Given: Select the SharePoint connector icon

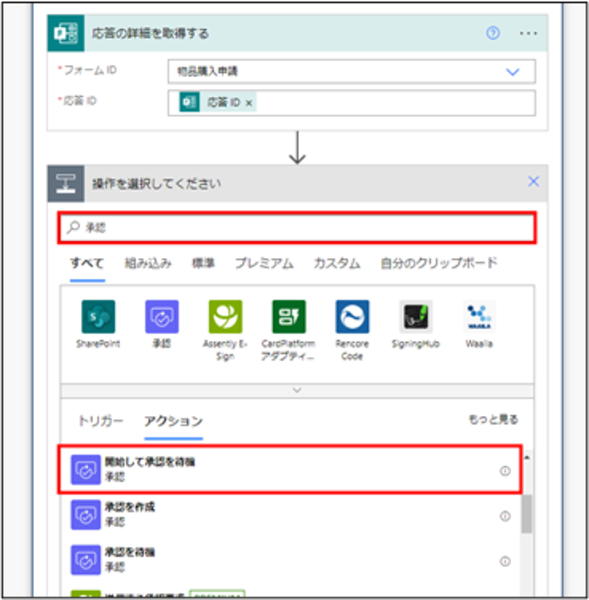Looking at the screenshot, I should pyautogui.click(x=98, y=316).
